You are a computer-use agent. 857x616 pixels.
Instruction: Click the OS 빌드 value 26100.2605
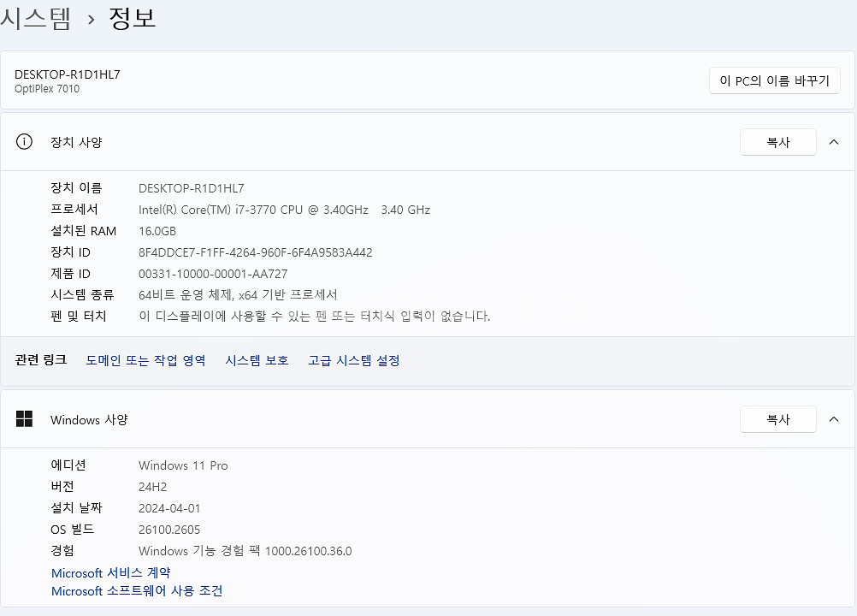point(169,530)
